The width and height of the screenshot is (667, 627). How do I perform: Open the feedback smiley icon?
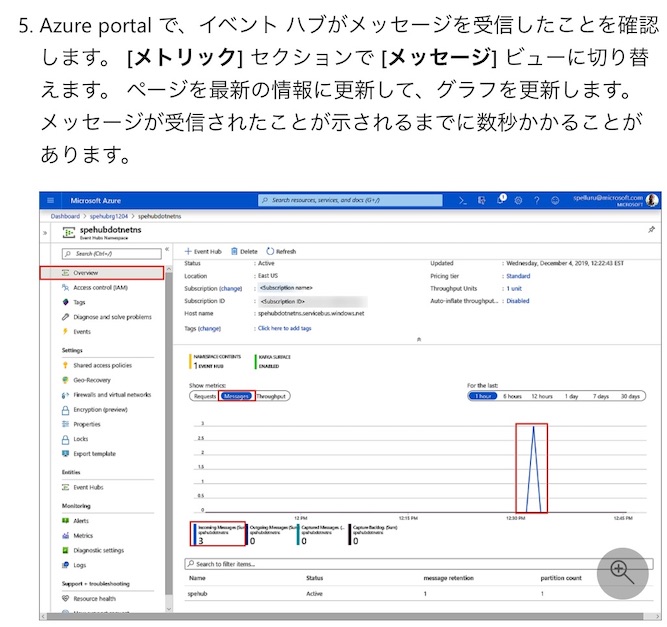[555, 200]
